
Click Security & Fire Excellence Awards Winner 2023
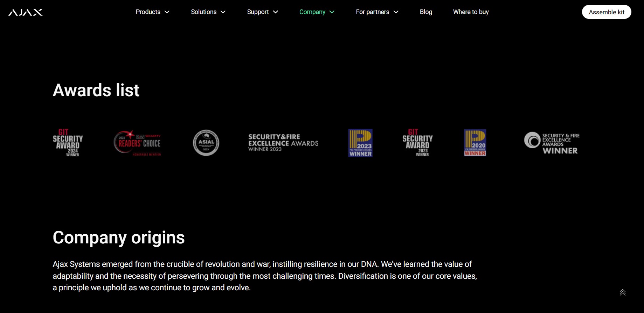coord(283,143)
